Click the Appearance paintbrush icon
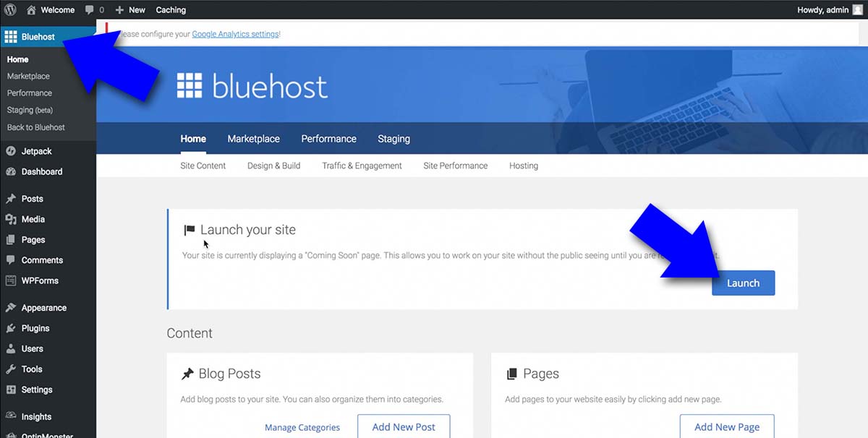Viewport: 868px width, 438px height. [11, 308]
